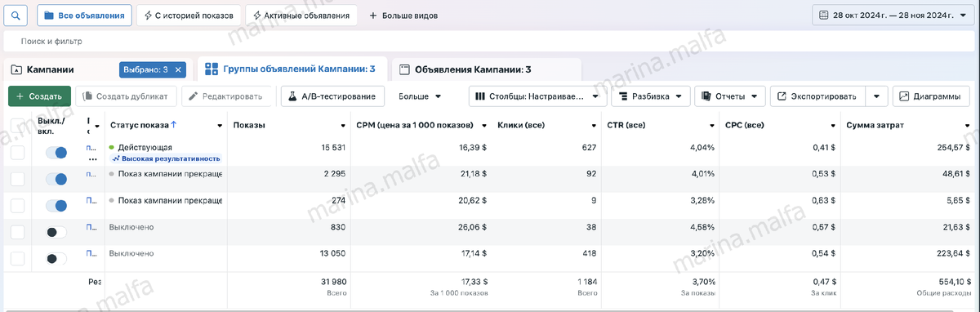Click the 4,58% CTR cell
This screenshot has height=312, width=980.
click(x=702, y=227)
